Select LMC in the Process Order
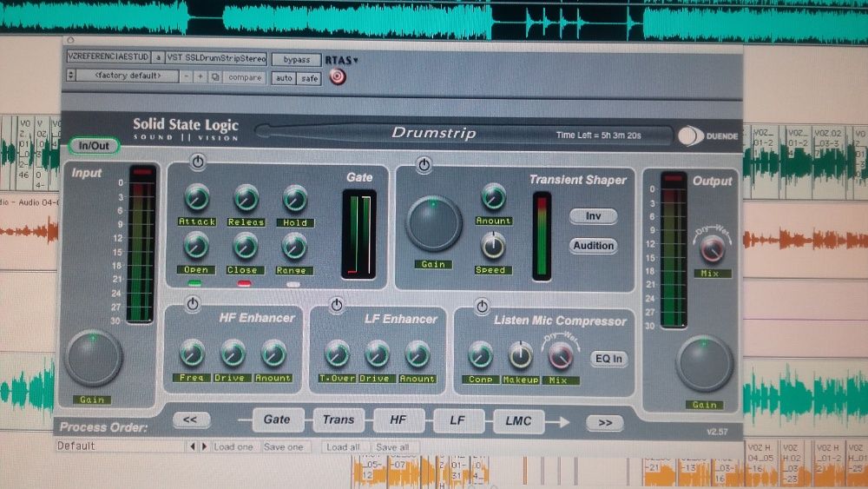868x489 pixels. 518,421
